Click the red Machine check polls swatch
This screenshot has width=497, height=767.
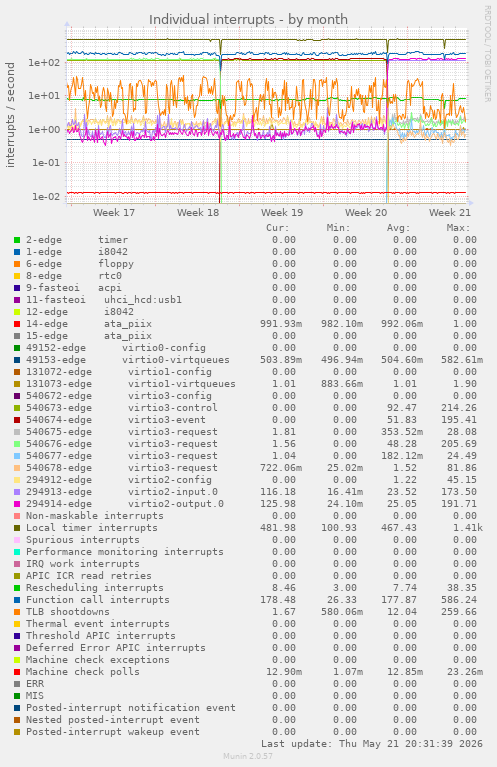tap(17, 672)
